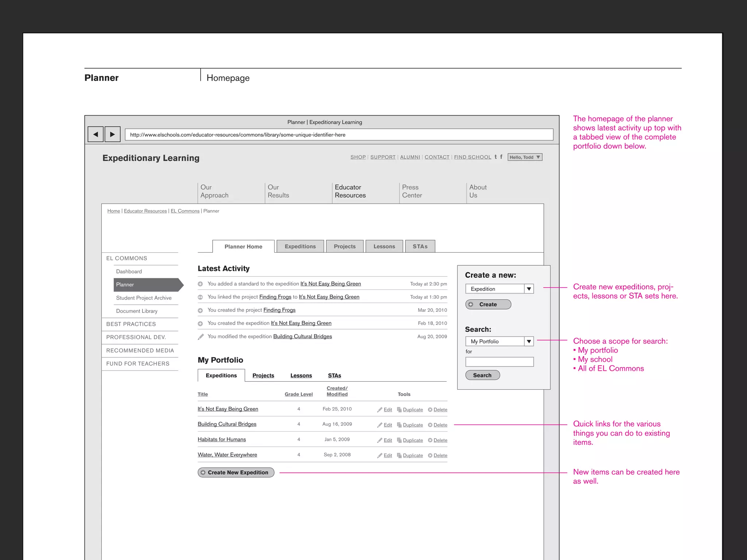The height and width of the screenshot is (560, 747).
Task: Click Duplicate icon for Water, Water Everywhere
Action: [x=399, y=456]
